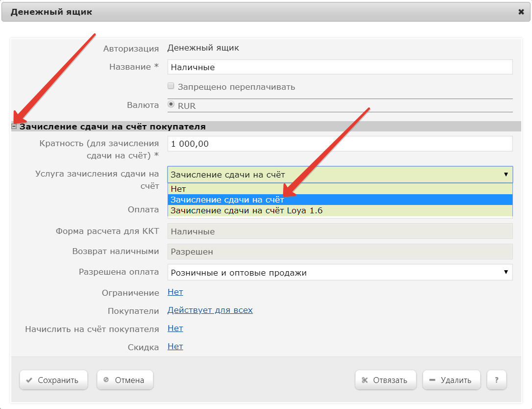Choose the Нет option in the dropdown list
Viewport: 532px width, 409px height.
[x=340, y=189]
